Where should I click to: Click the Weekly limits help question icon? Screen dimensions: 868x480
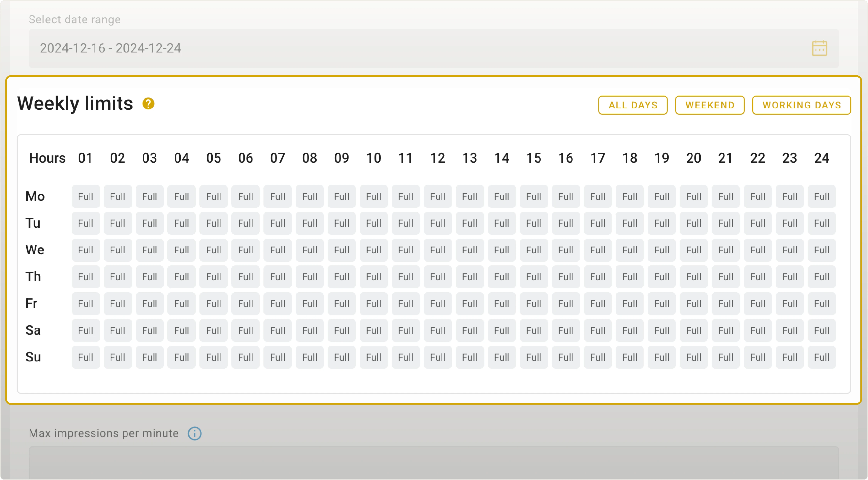coord(148,104)
